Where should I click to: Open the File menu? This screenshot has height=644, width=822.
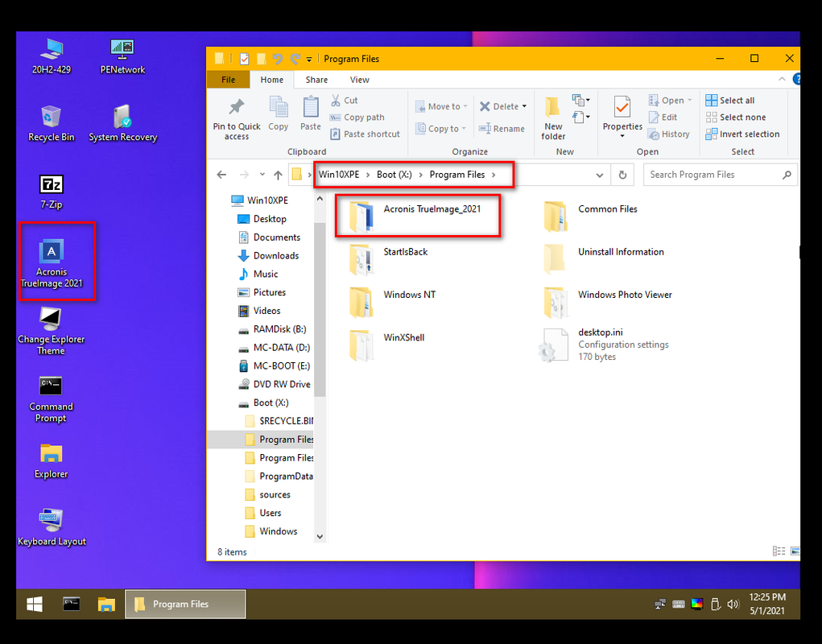coord(228,80)
